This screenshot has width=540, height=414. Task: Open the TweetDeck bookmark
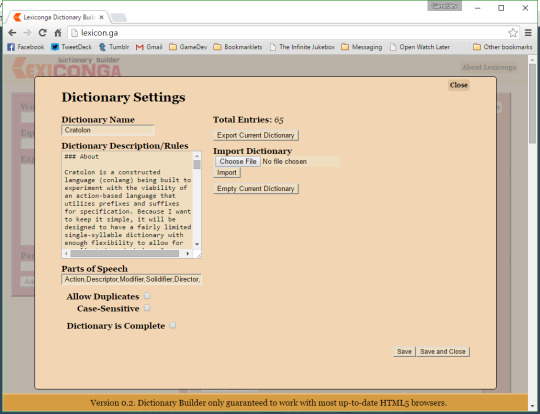click(x=71, y=47)
